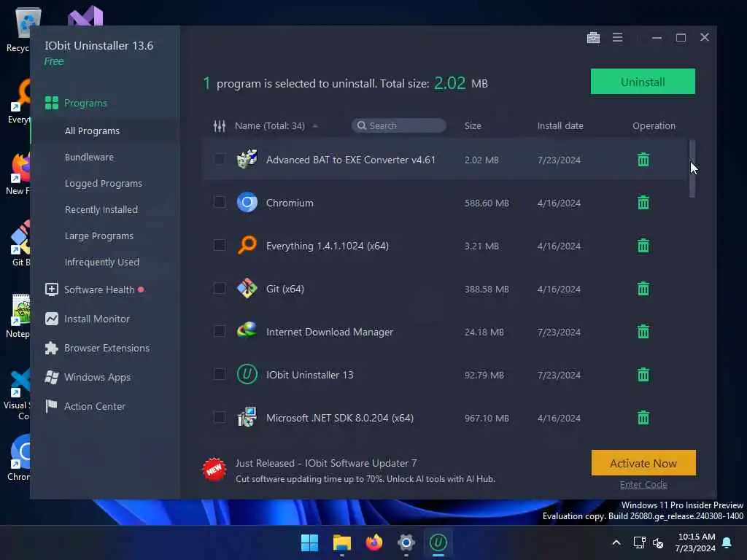The image size is (747, 560).
Task: Open the Programs section in sidebar
Action: 86,103
